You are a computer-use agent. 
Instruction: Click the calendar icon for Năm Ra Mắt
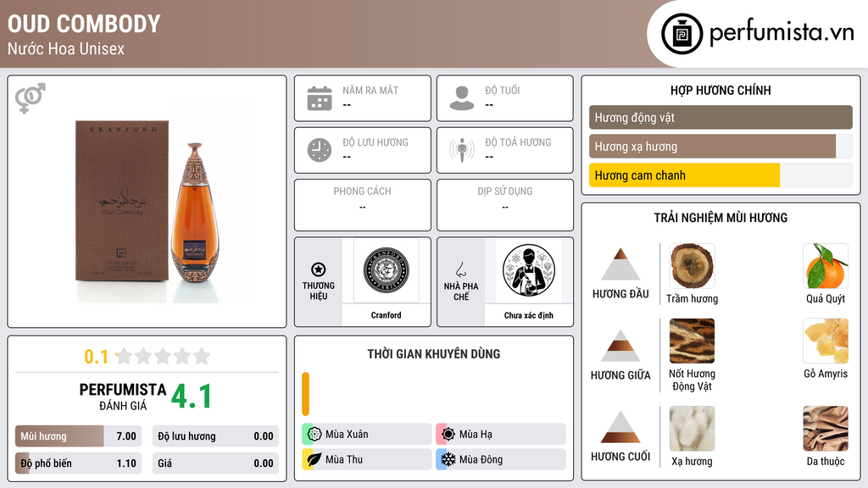click(320, 98)
